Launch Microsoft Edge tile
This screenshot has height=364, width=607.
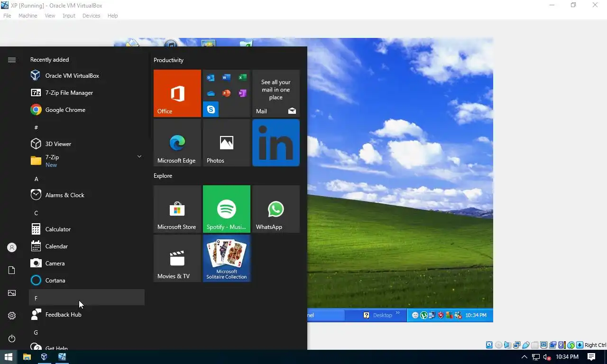point(177,143)
